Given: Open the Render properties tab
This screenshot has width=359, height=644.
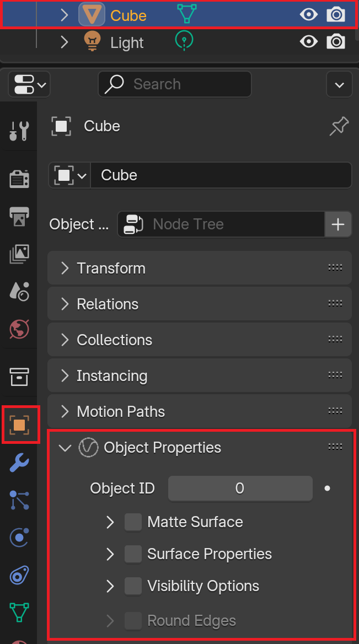Looking at the screenshot, I should tap(19, 179).
